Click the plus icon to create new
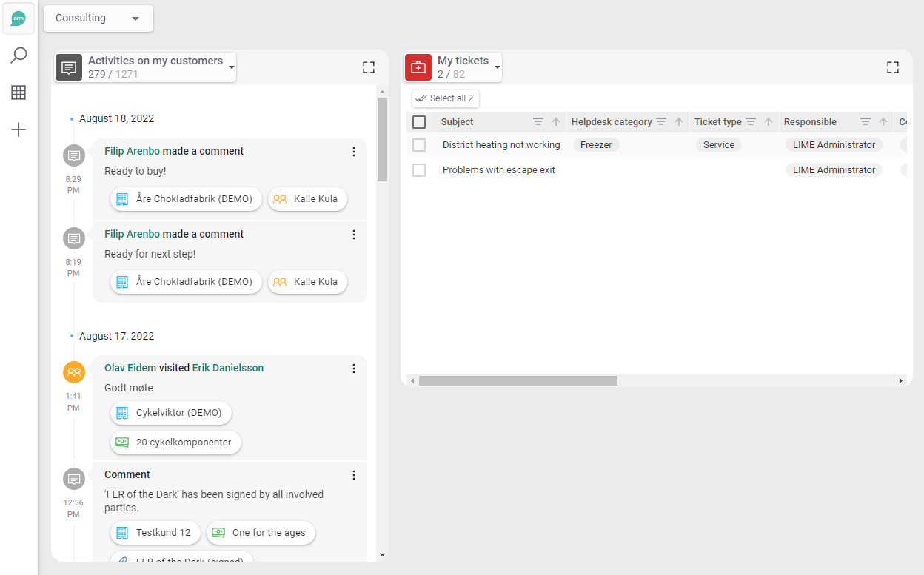924x575 pixels. (x=19, y=130)
